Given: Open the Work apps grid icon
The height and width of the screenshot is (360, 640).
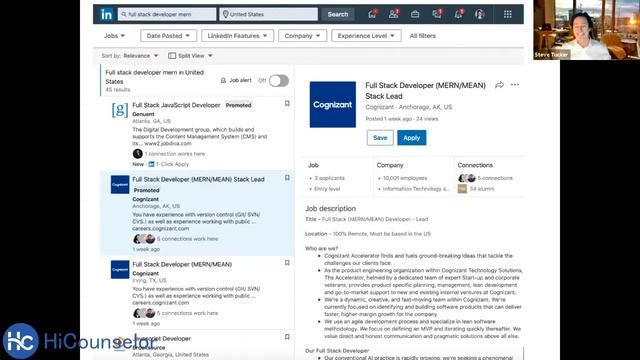Looking at the screenshot, I should pos(508,14).
